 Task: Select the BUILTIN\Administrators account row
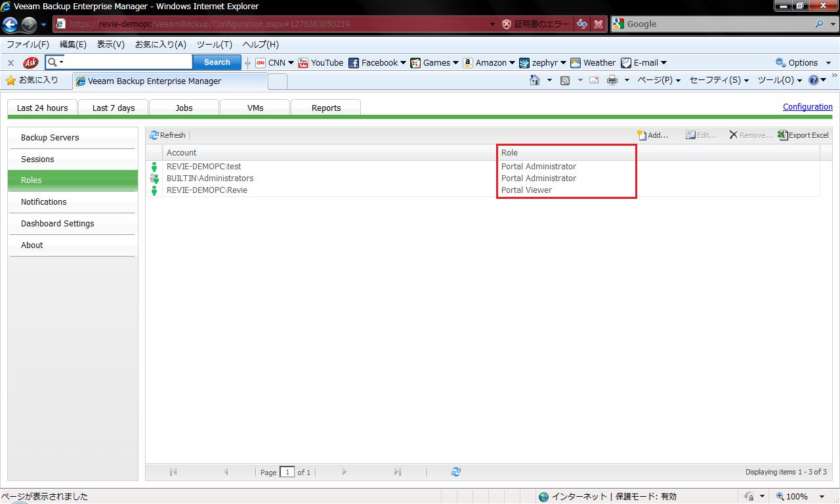tap(483, 178)
